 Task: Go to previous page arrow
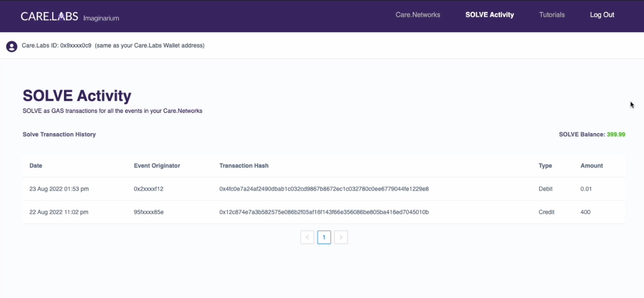tap(307, 238)
